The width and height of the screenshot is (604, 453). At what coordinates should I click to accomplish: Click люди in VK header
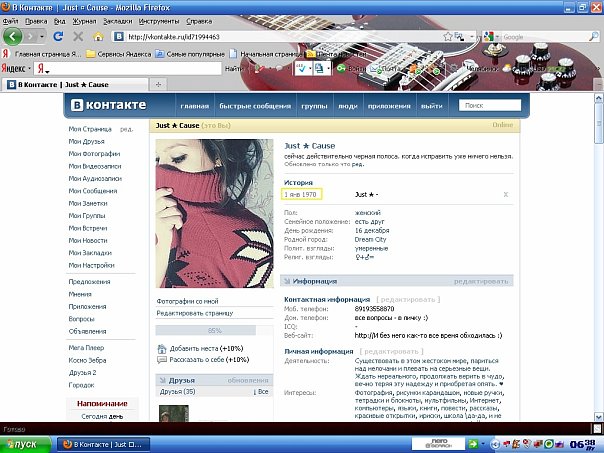348,106
